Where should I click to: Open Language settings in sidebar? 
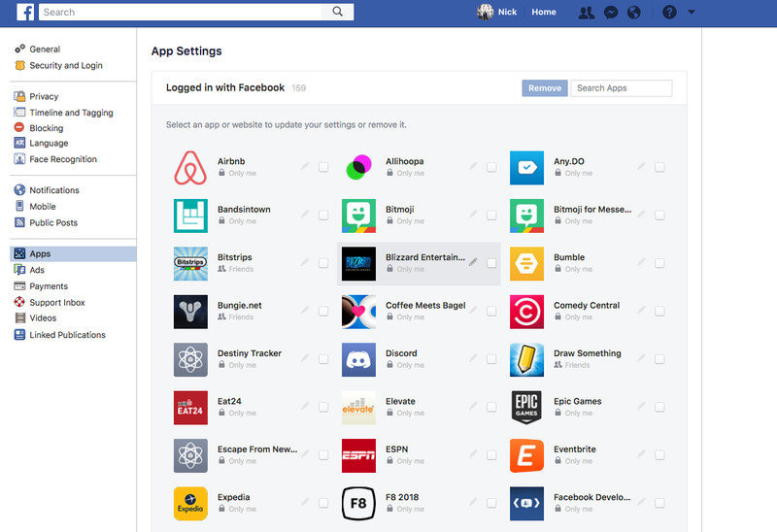click(49, 143)
